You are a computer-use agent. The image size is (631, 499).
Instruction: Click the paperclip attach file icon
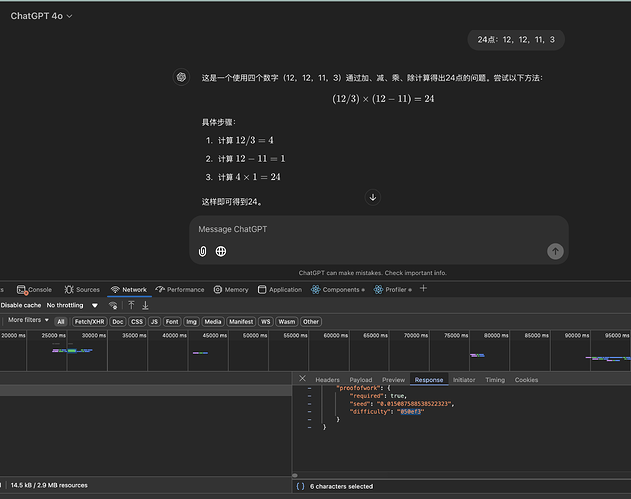coord(202,252)
